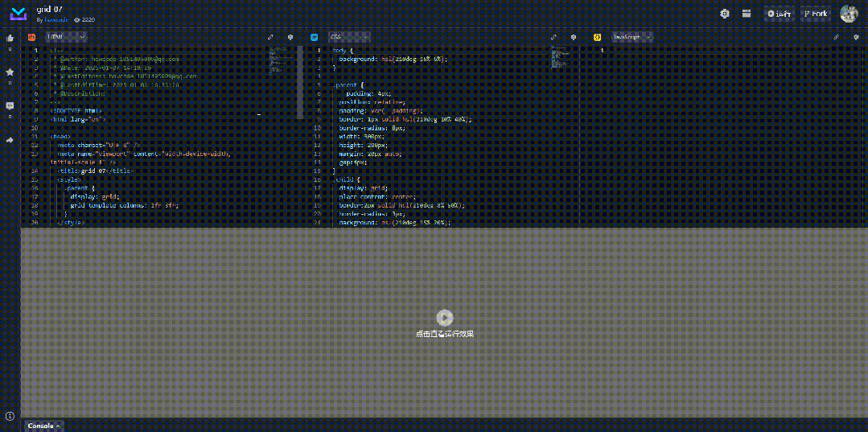This screenshot has width=868, height=432.
Task: Open the info icon in the bottom-left sidebar
Action: tap(10, 416)
